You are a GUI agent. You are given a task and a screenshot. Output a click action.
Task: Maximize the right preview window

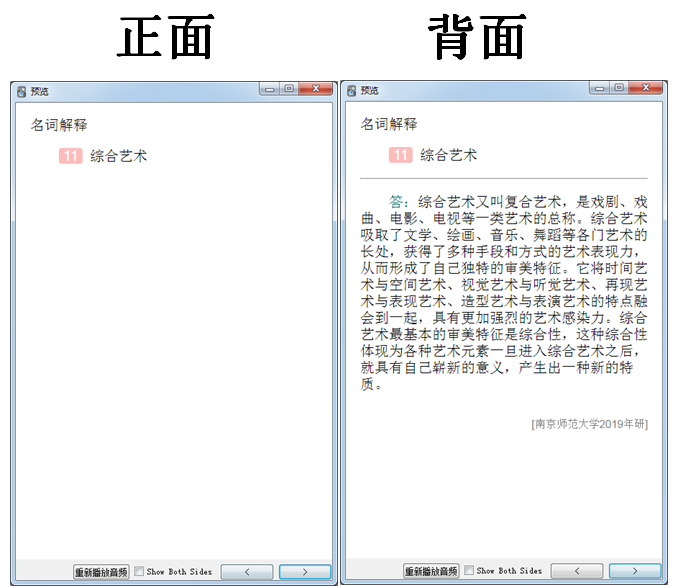coord(619,88)
